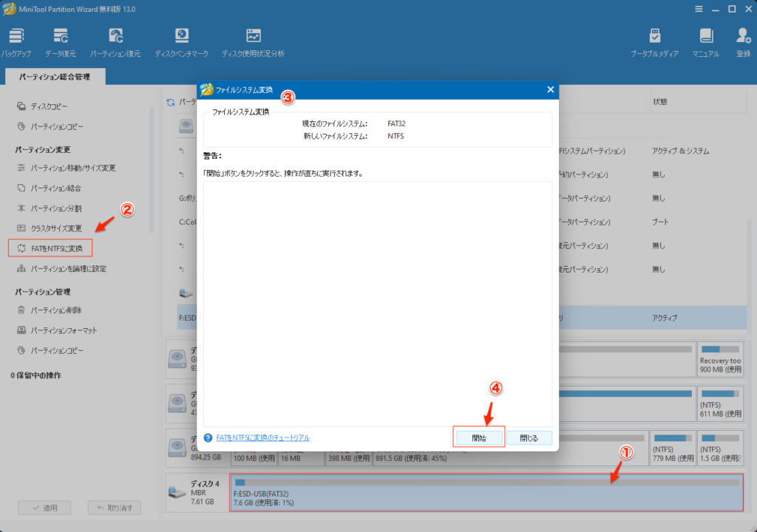
Task: Select FATをNTFSに変換 in left sidebar
Action: pyautogui.click(x=56, y=248)
